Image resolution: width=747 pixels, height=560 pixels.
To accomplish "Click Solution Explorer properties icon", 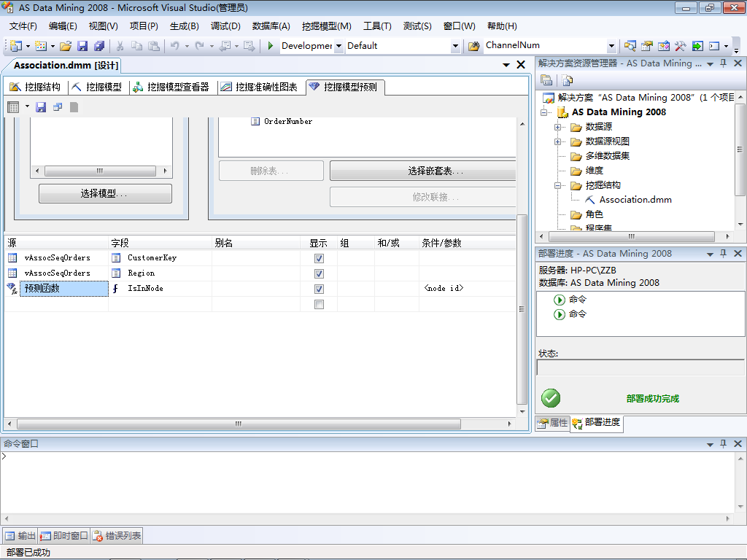I will 546,80.
